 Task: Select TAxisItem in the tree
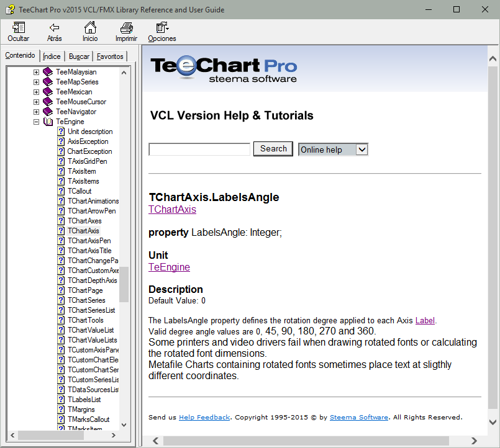82,171
